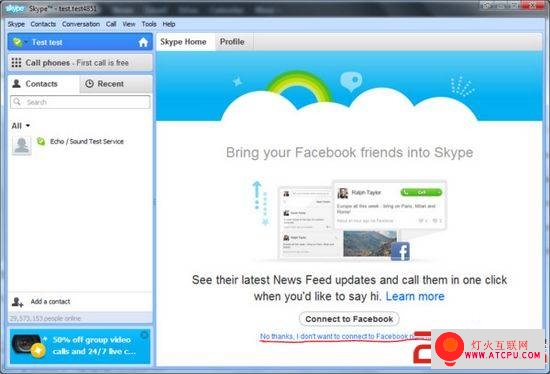Click the Echo contact avatar thumbnail
This screenshot has height=374, width=550.
22,145
